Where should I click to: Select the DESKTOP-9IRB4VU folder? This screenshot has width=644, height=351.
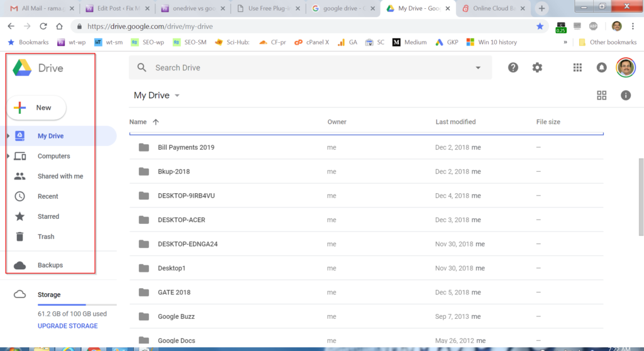tap(367, 196)
